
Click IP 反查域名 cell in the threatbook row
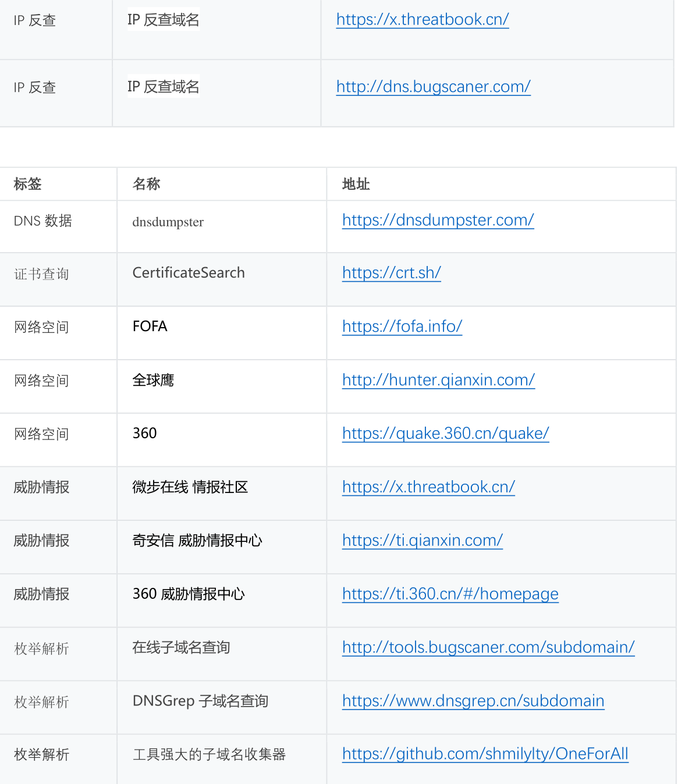pos(164,20)
